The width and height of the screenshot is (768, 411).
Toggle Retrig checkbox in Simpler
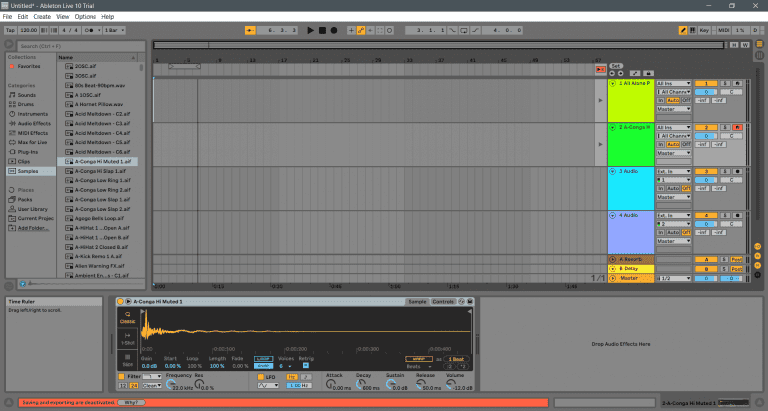[306, 365]
